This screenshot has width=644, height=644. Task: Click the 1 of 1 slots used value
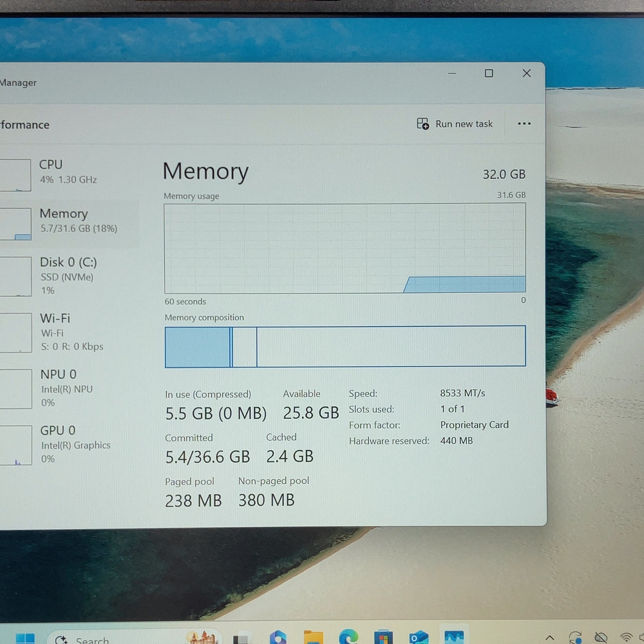[452, 409]
